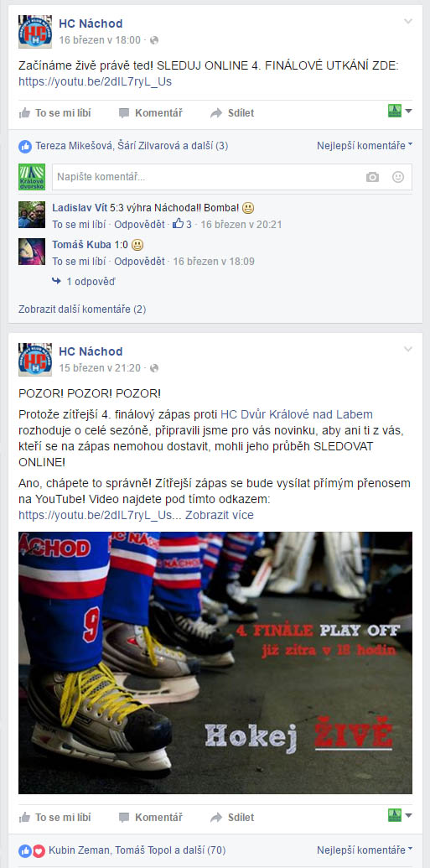
Task: Expand Nejlepší komentáře sorting on first post
Action: (x=365, y=146)
